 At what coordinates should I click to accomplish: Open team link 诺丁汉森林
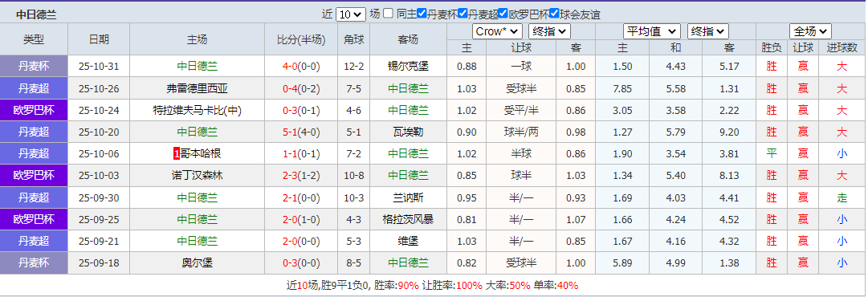[x=198, y=175]
